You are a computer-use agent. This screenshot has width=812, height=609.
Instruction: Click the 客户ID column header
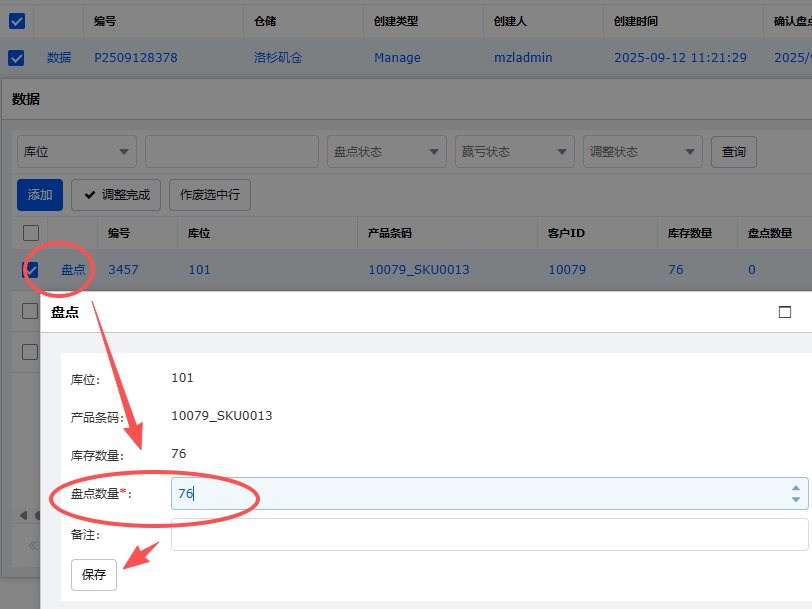pyautogui.click(x=566, y=233)
